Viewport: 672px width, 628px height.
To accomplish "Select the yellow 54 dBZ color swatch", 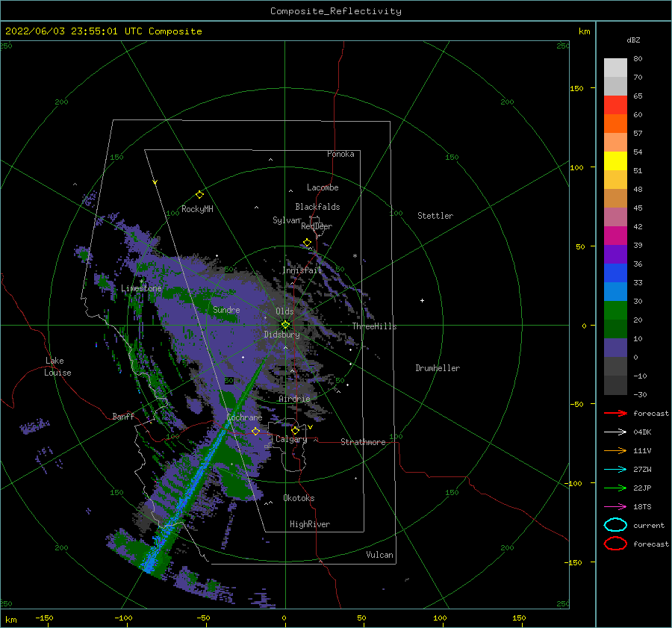I will [x=615, y=161].
